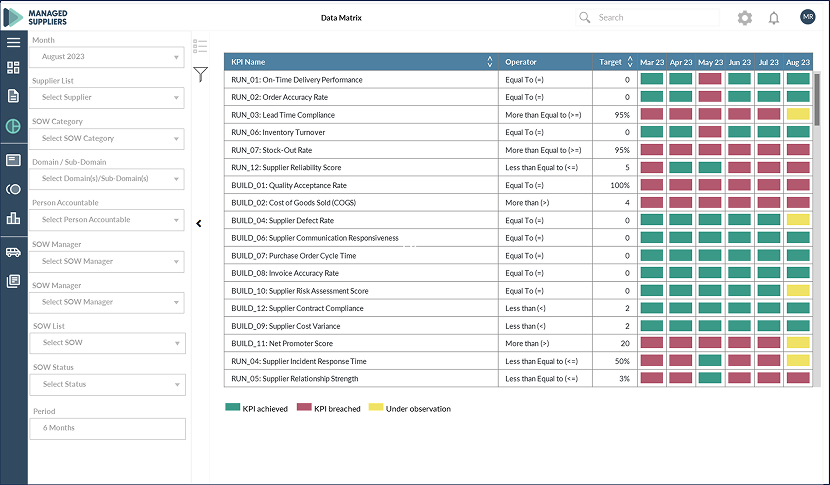Open the card panel icon in sidebar
The height and width of the screenshot is (485, 830).
(13, 160)
